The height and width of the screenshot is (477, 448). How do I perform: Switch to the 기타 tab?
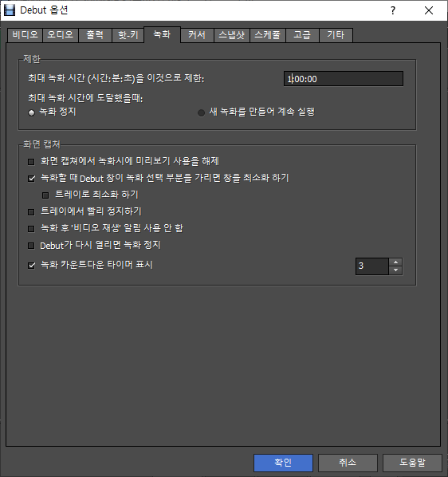tap(336, 35)
